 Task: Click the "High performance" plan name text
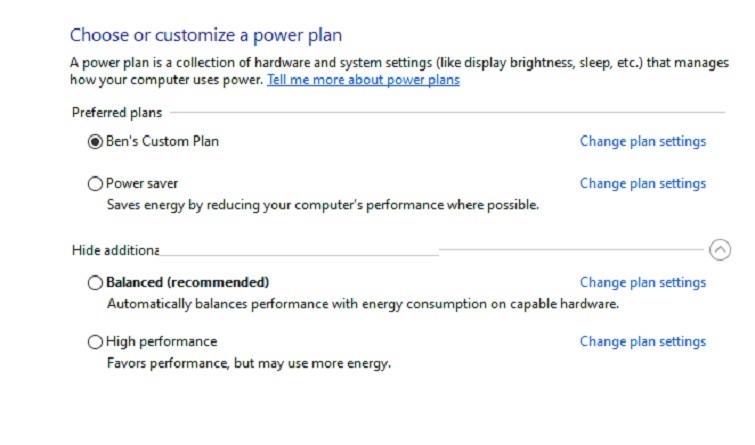161,342
